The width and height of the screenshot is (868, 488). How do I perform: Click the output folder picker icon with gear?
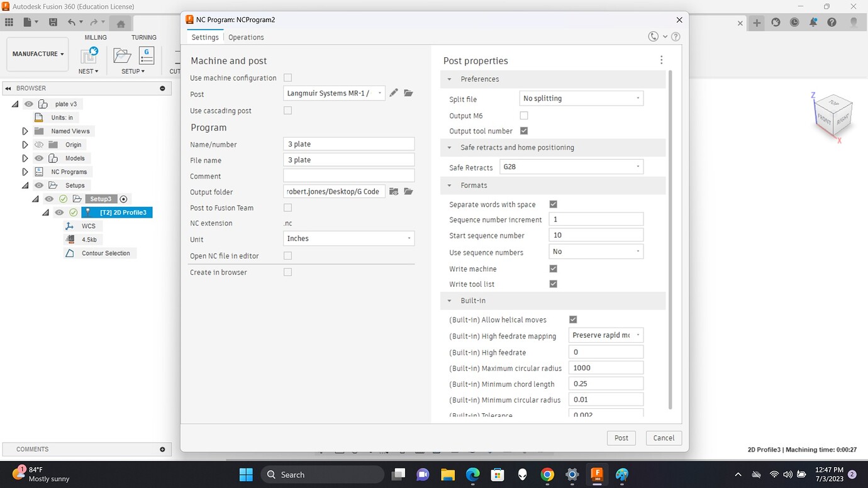click(x=394, y=192)
